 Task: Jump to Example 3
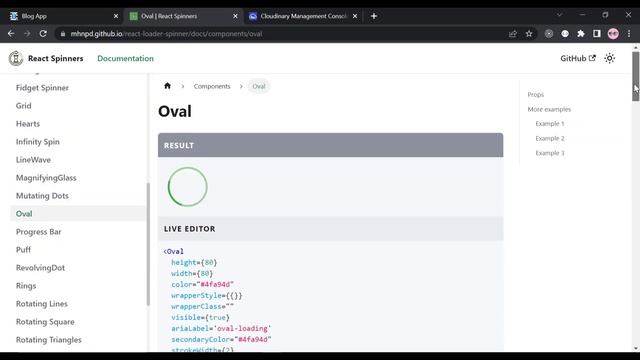pyautogui.click(x=550, y=153)
